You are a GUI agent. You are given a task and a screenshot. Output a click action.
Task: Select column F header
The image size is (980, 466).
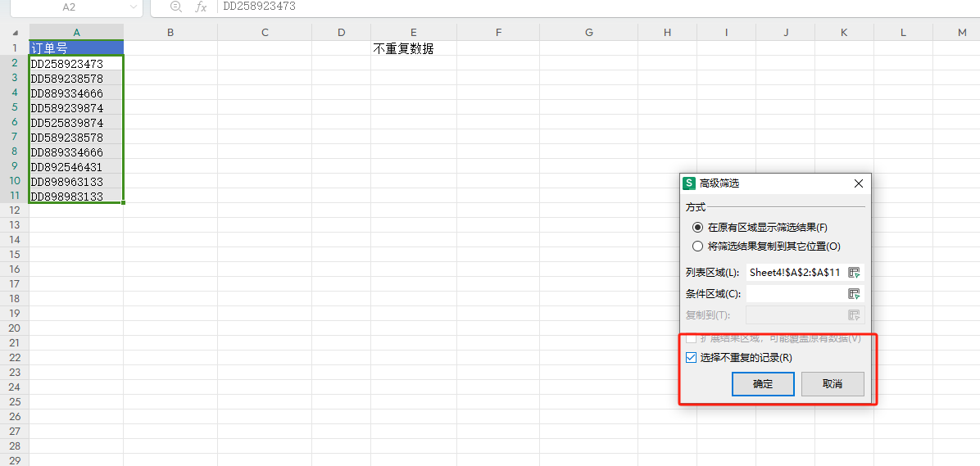coord(498,33)
